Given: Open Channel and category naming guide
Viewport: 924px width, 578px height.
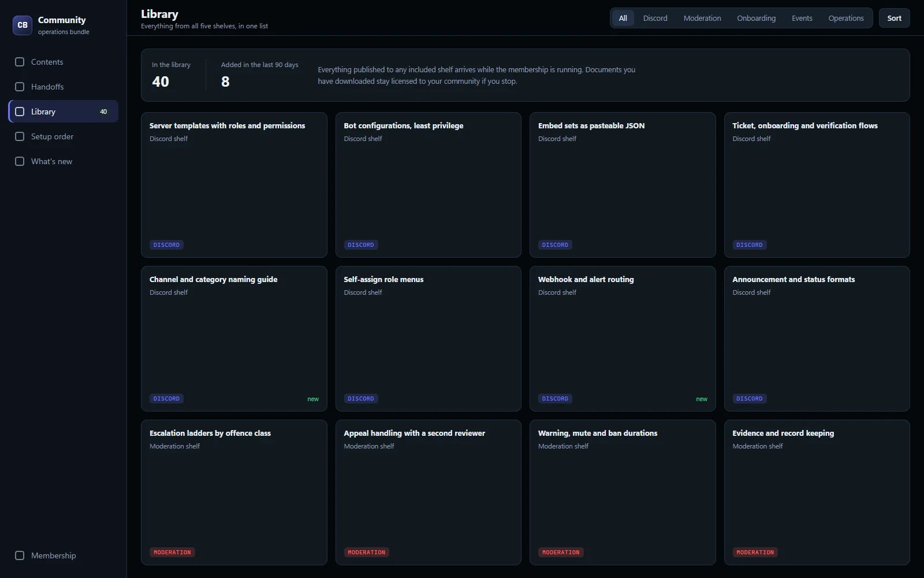Looking at the screenshot, I should pos(234,339).
